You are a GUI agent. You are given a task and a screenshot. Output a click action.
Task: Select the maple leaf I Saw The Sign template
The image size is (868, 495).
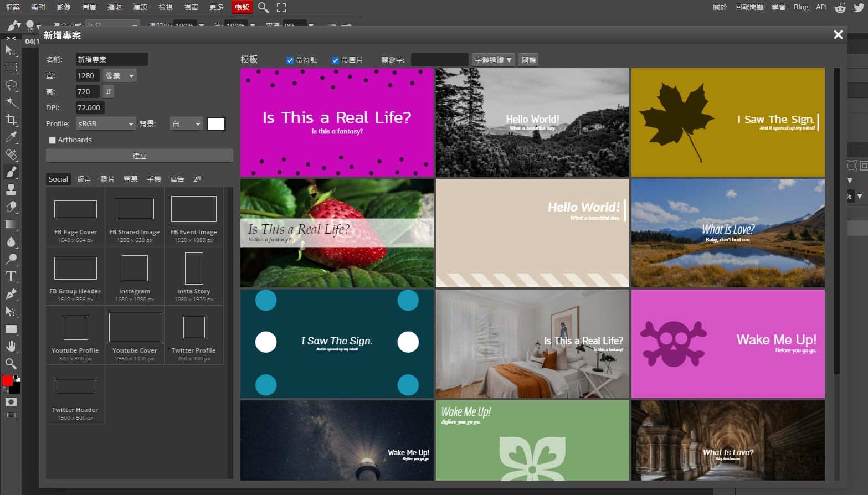point(728,122)
